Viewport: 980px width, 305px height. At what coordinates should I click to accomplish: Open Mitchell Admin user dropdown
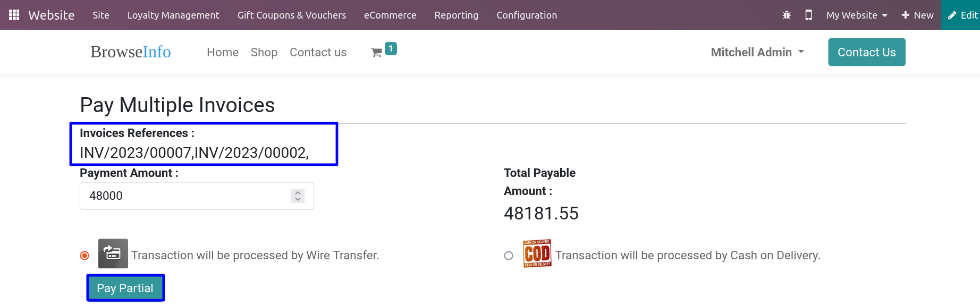click(x=757, y=52)
